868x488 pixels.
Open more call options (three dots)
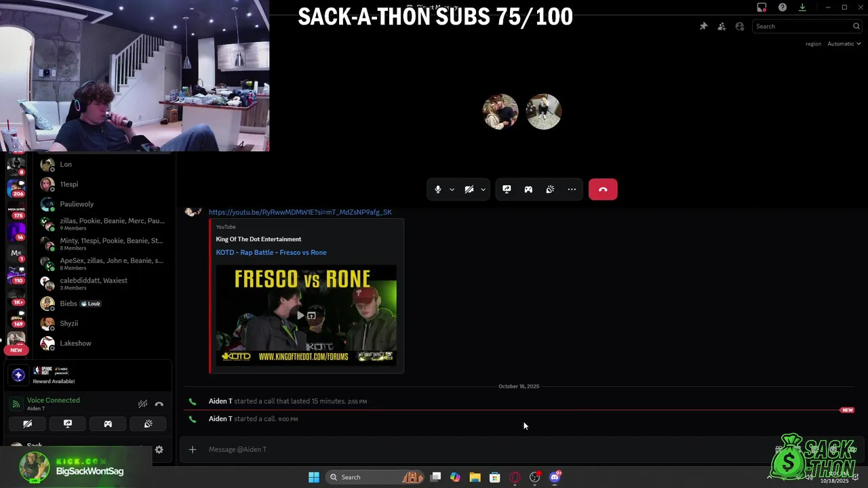572,190
